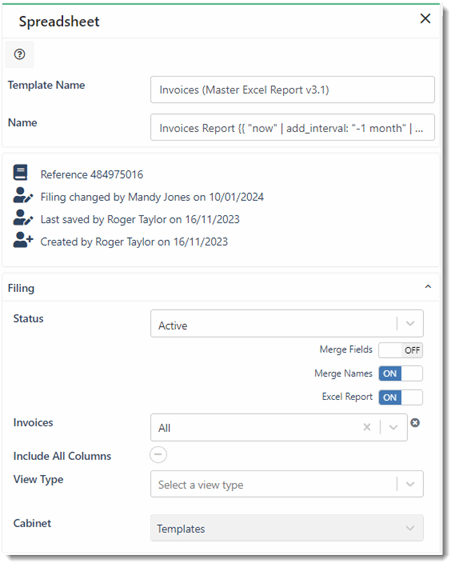Close the Spreadsheet panel
The width and height of the screenshot is (455, 567).
425,18
